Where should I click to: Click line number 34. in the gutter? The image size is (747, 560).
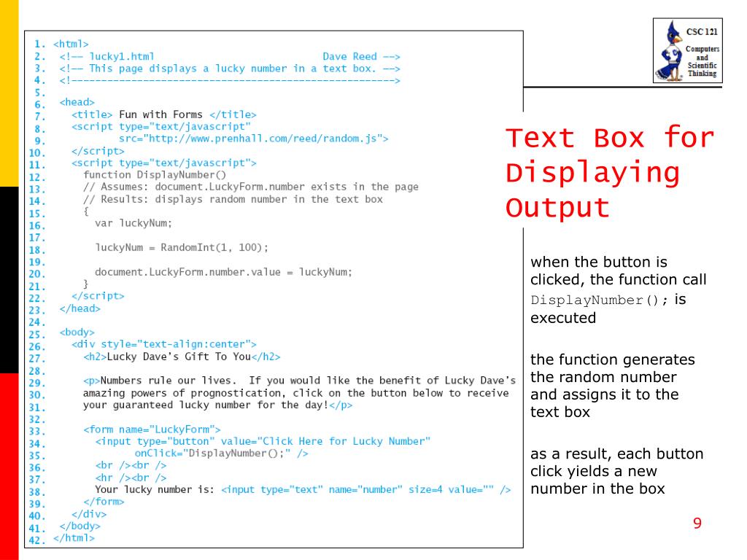(37, 444)
